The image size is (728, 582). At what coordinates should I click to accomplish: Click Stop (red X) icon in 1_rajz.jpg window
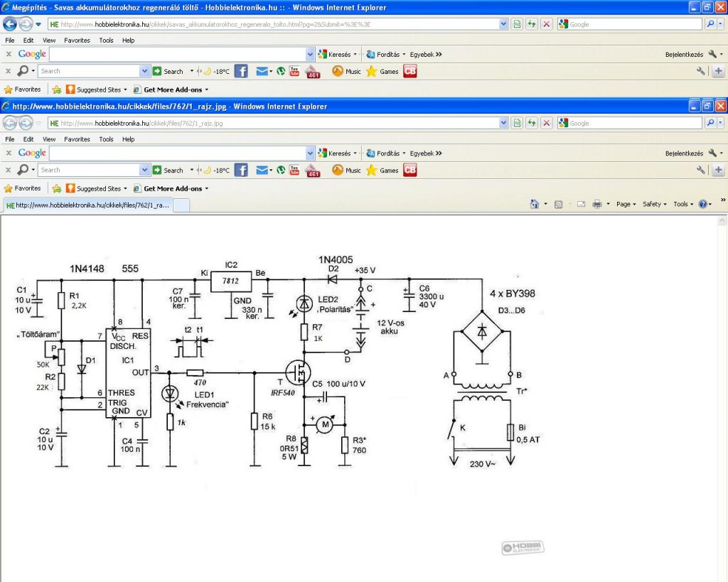(547, 123)
